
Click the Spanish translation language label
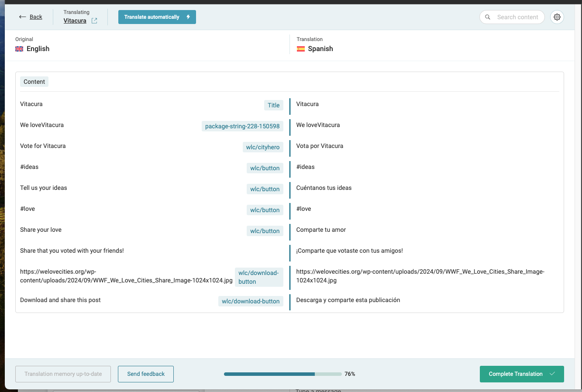[x=320, y=49]
